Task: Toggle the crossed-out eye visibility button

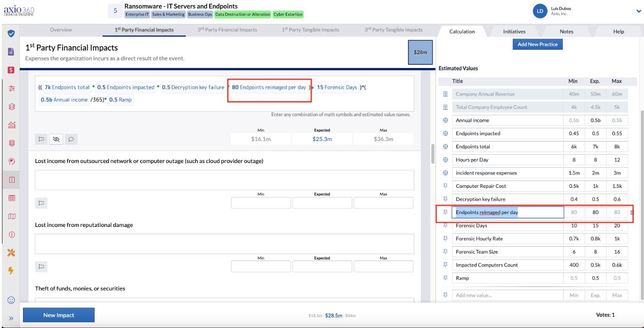Action: coord(56,139)
